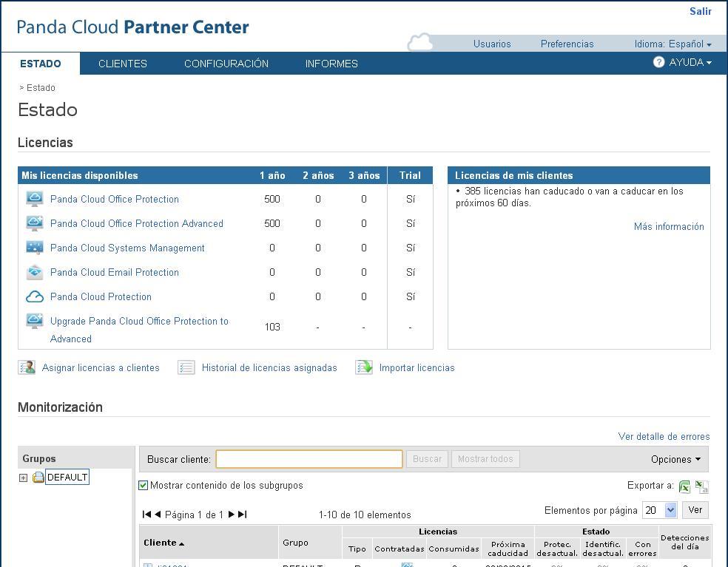This screenshot has height=567, width=728.
Task: Click the Panda Cloud Systems Management icon
Action: tap(35, 248)
